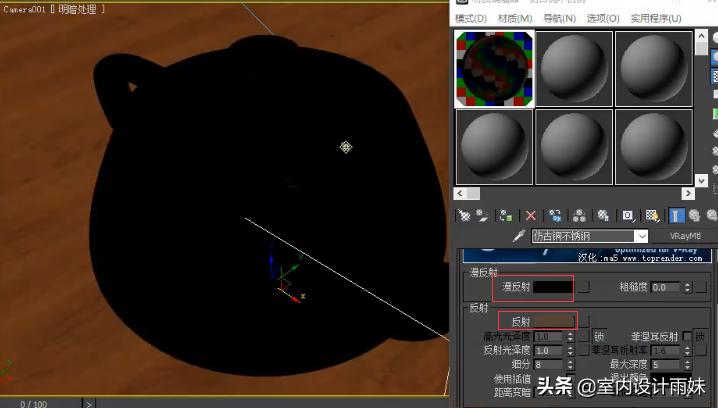Click the Get Material icon
Viewport: 718px width, 408px height.
pos(464,215)
